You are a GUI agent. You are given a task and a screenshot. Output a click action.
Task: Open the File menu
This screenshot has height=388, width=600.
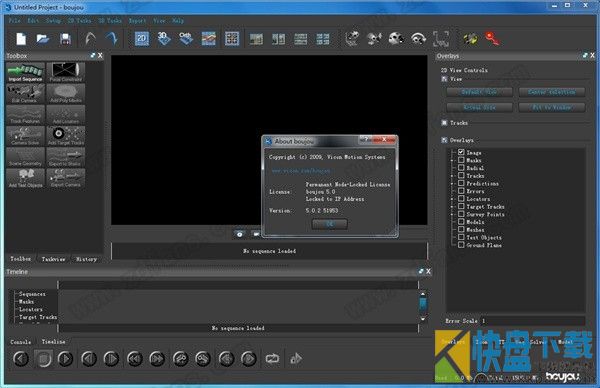pyautogui.click(x=15, y=21)
